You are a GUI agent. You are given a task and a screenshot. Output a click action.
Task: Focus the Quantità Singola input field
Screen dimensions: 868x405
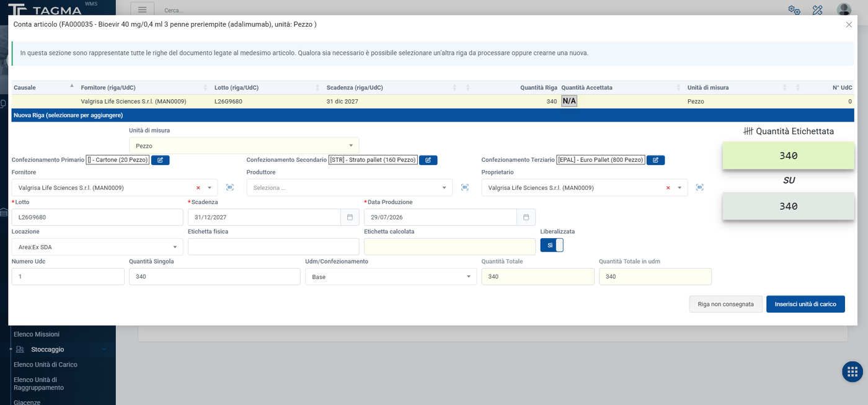pos(215,277)
